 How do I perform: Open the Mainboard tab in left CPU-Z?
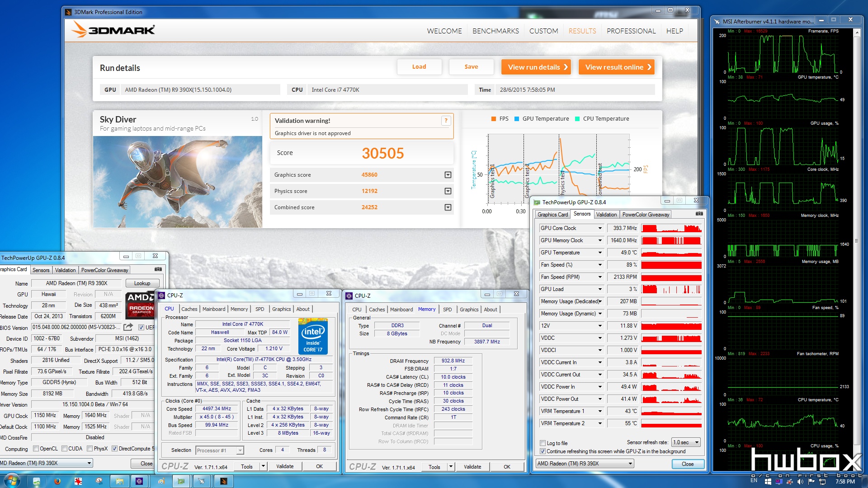(x=214, y=309)
